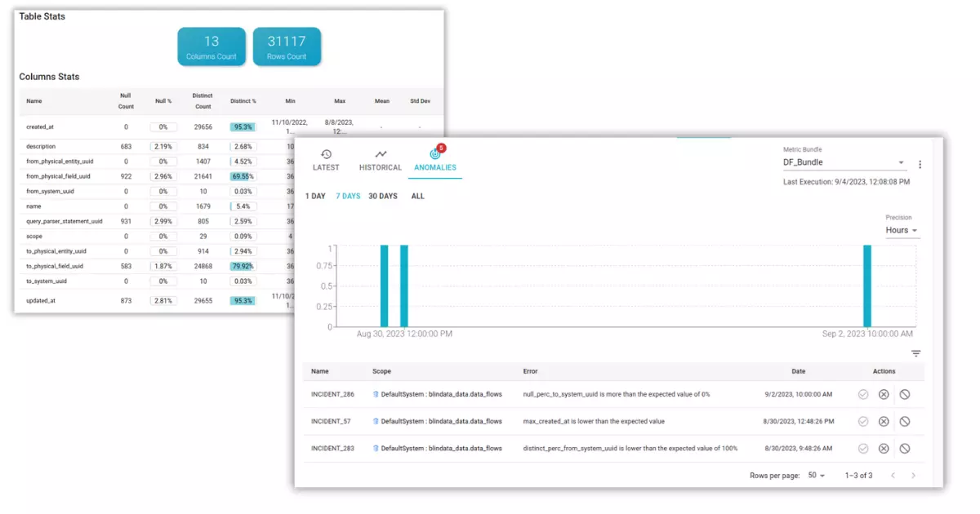Open the filter list icon above the table
This screenshot has height=514, width=980.
click(915, 353)
